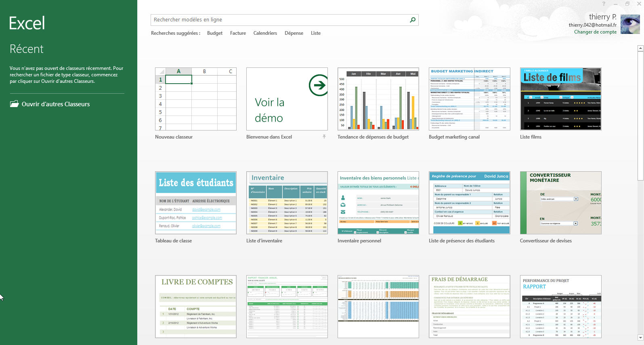644x345 pixels.
Task: Select Tendance de dépenses de budget template
Action: pyautogui.click(x=378, y=99)
